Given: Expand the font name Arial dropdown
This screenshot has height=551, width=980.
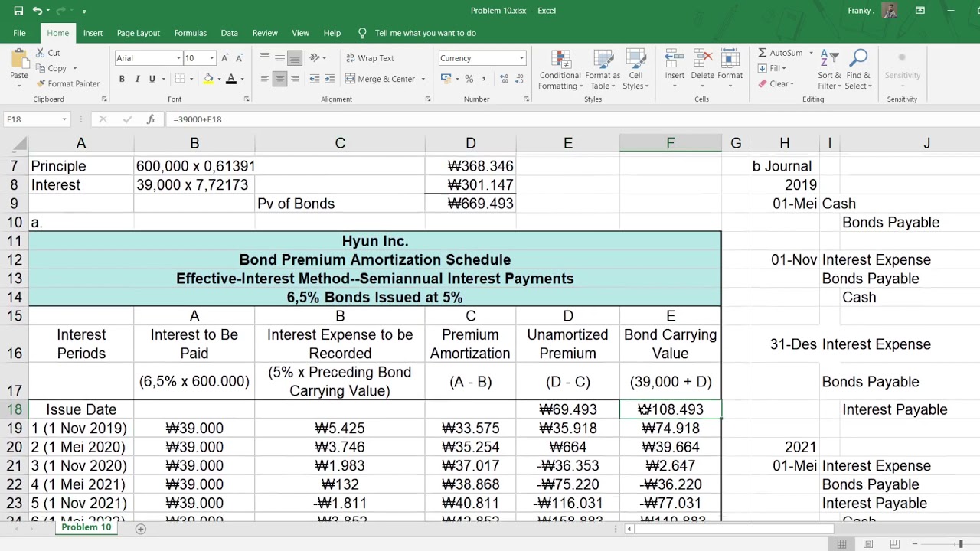Looking at the screenshot, I should (x=178, y=58).
